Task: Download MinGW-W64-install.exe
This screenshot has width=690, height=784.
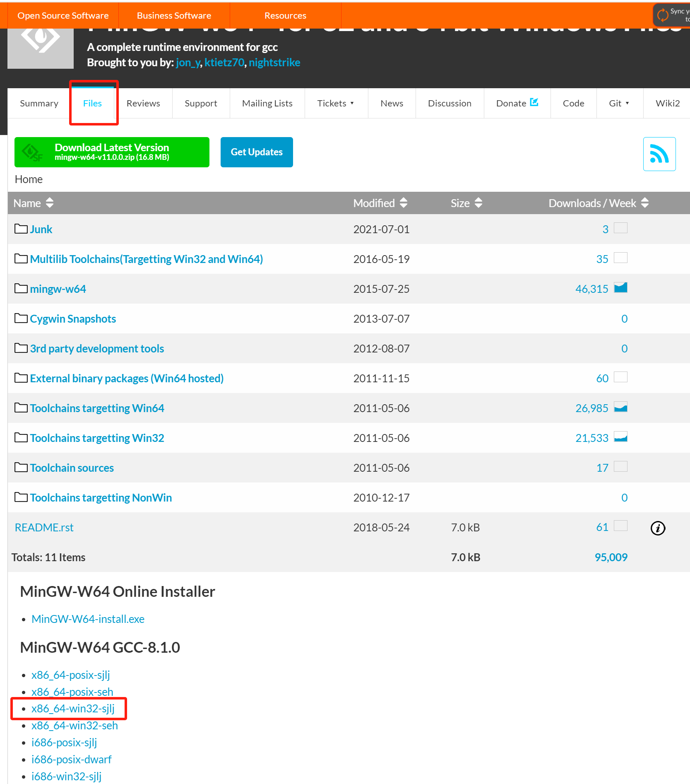Action: coord(87,619)
